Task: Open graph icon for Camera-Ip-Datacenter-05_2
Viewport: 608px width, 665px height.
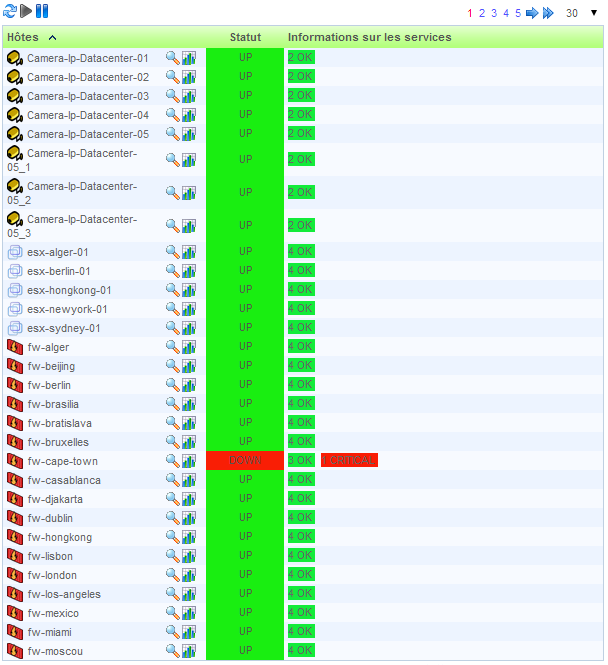Action: click(x=189, y=193)
